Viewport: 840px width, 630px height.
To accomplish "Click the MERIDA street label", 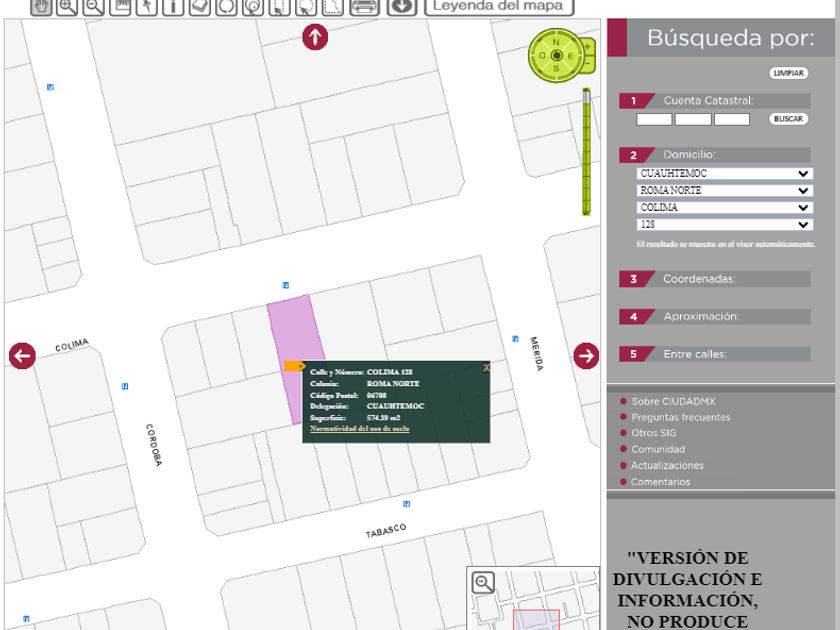I will (536, 354).
